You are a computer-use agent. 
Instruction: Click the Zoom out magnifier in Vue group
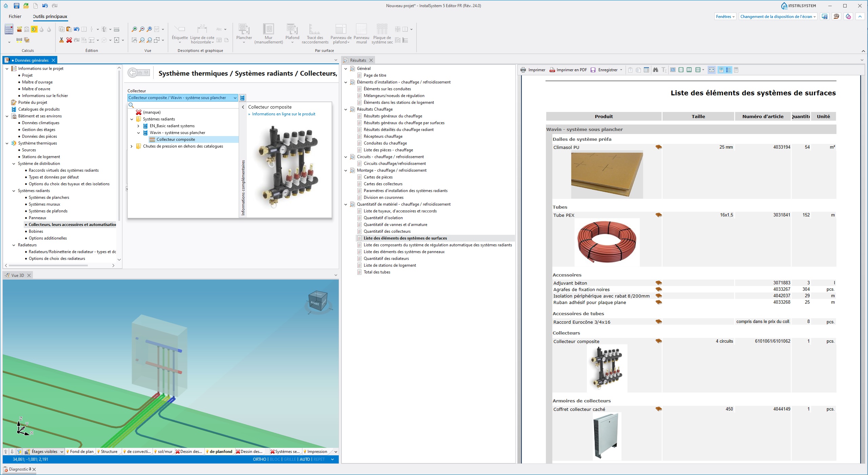click(142, 29)
